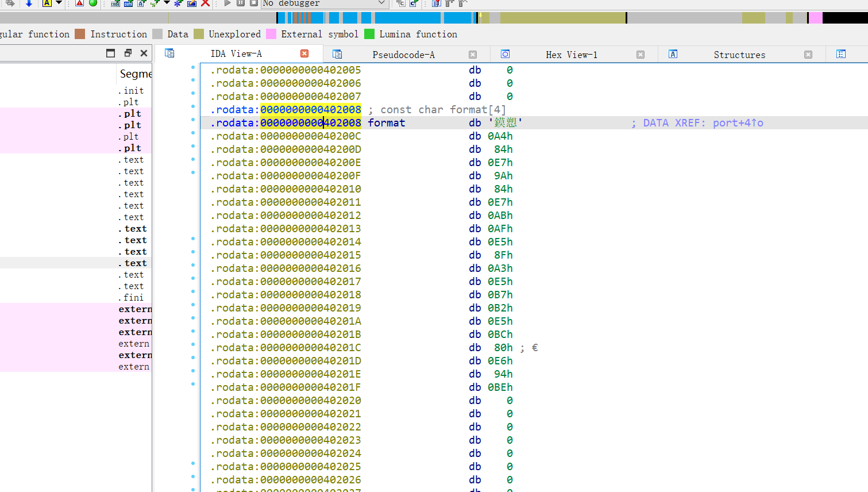Viewport: 868px width, 492px height.
Task: Click the IDA View-A tab icon
Action: 169,53
